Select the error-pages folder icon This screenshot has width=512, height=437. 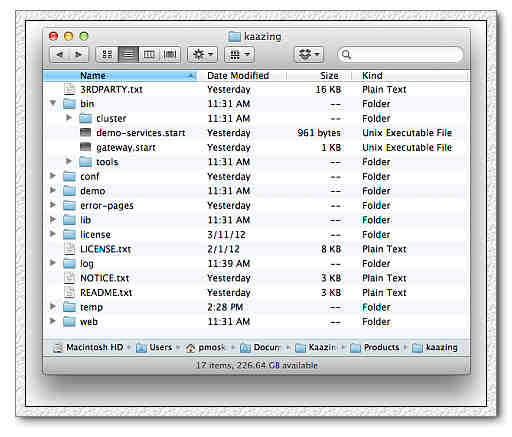pos(69,205)
